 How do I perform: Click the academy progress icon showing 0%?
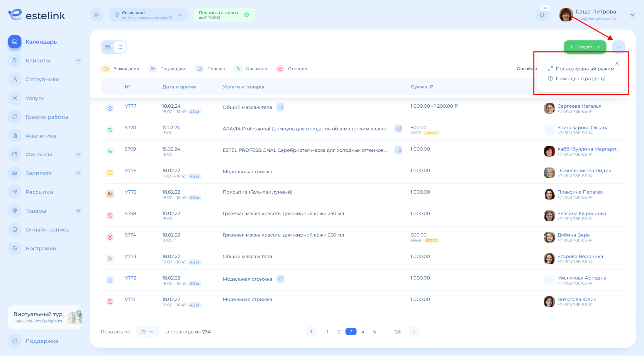click(x=542, y=15)
